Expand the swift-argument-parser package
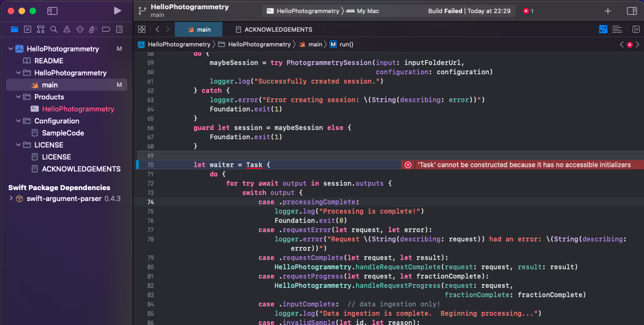The image size is (644, 325). [11, 198]
